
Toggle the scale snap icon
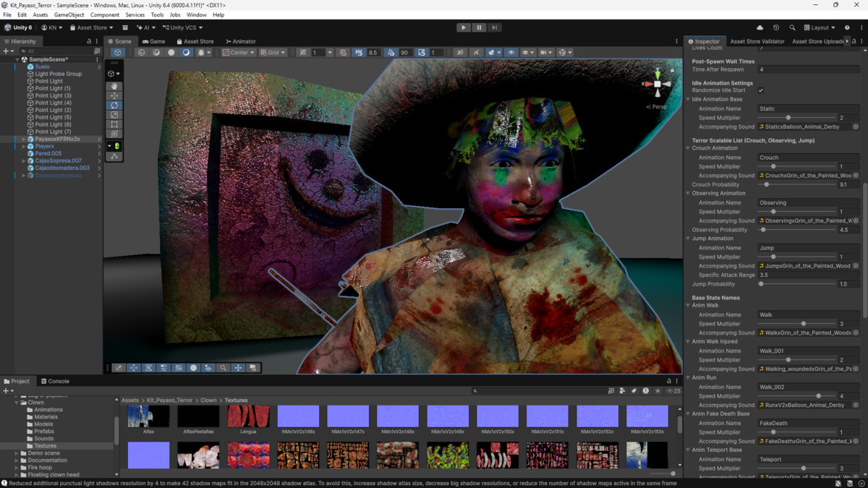pyautogui.click(x=422, y=52)
